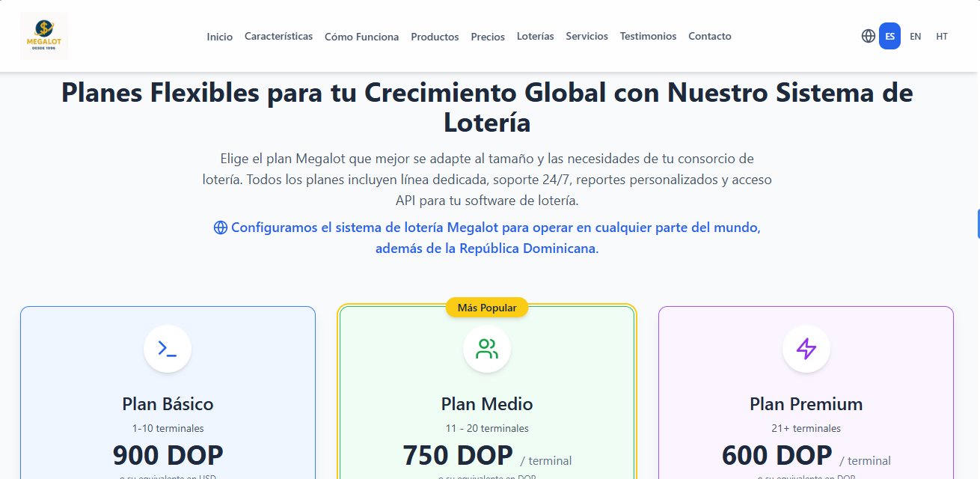Select HT language option
The width and height of the screenshot is (980, 479).
(x=941, y=36)
